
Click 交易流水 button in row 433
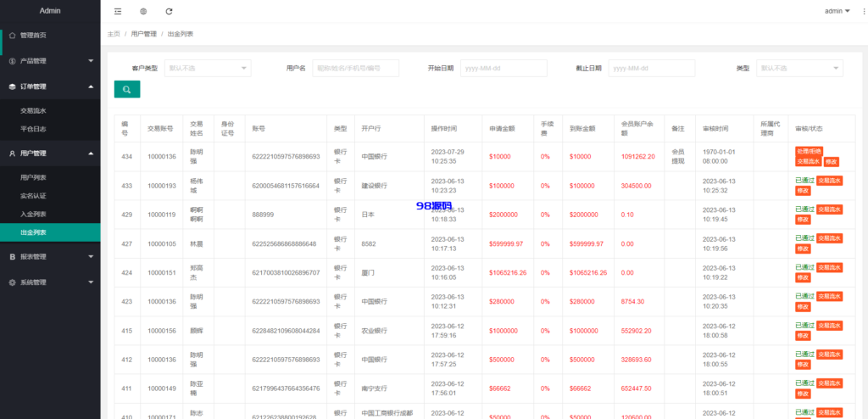[x=829, y=180]
